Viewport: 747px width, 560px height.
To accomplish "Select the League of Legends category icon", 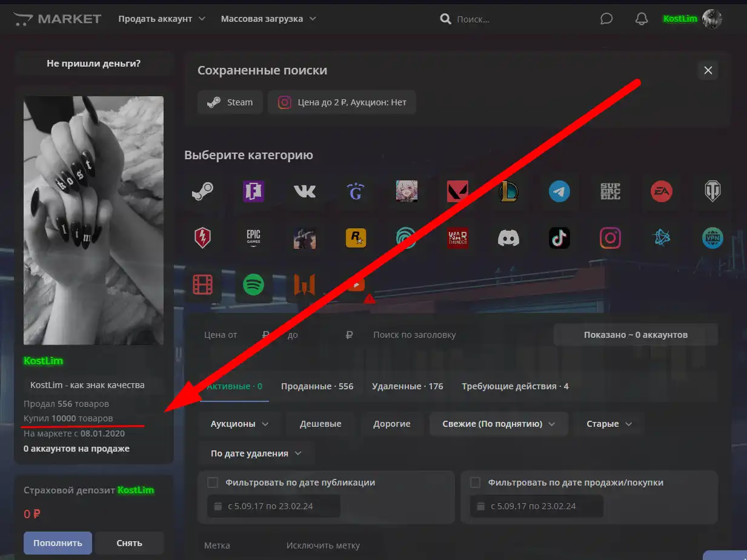I will click(508, 192).
